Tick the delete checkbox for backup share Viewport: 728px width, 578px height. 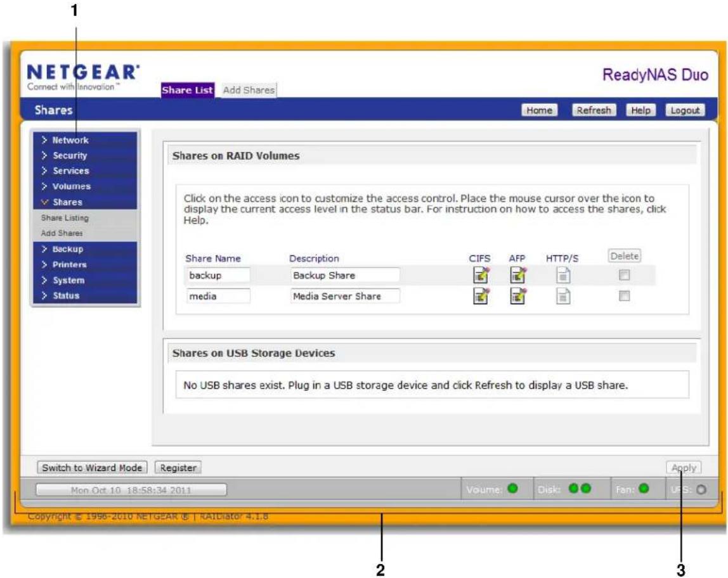pyautogui.click(x=625, y=275)
